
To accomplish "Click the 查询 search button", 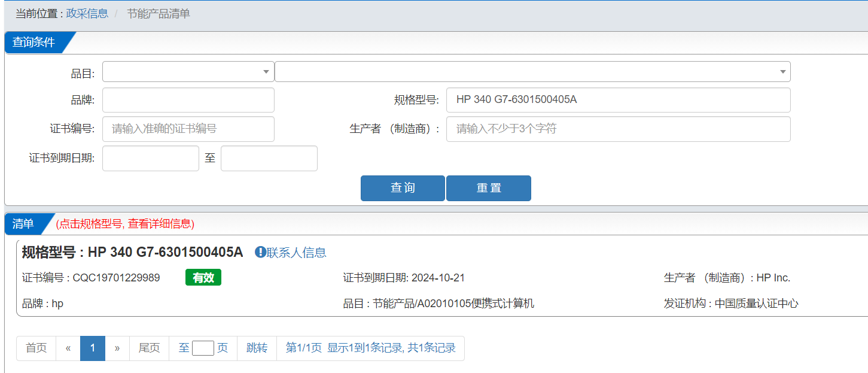I will click(x=403, y=188).
